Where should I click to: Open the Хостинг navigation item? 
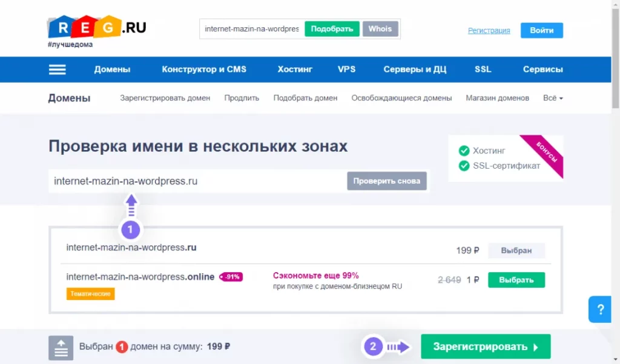[x=295, y=70]
